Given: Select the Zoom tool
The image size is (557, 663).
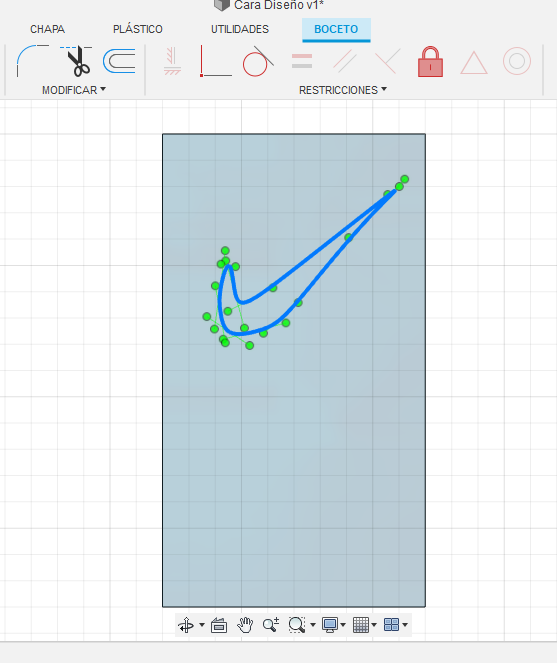Looking at the screenshot, I should [x=271, y=625].
